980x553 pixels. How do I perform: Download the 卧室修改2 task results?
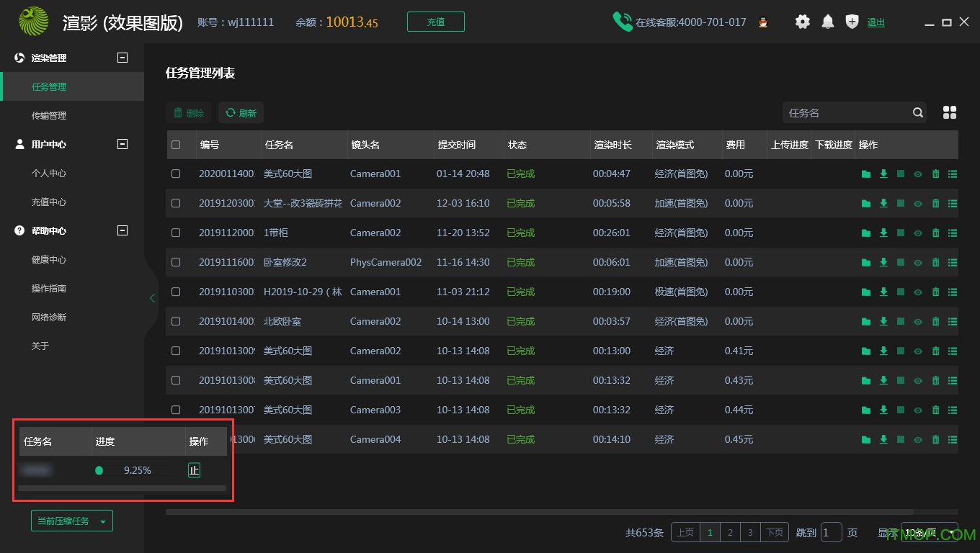pos(883,263)
